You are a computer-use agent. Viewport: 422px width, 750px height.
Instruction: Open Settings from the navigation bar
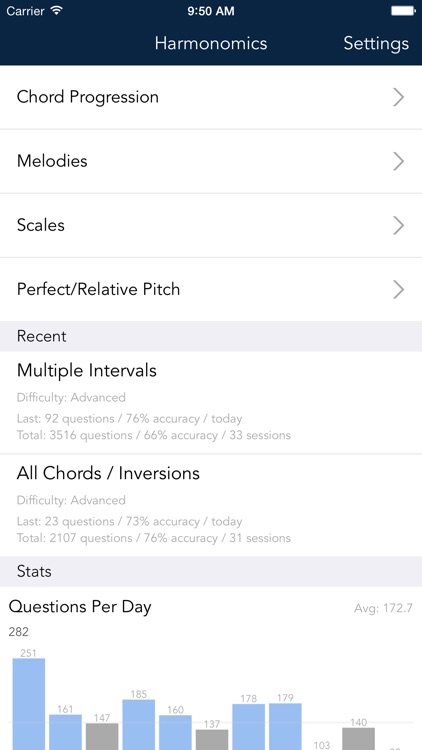pyautogui.click(x=376, y=44)
